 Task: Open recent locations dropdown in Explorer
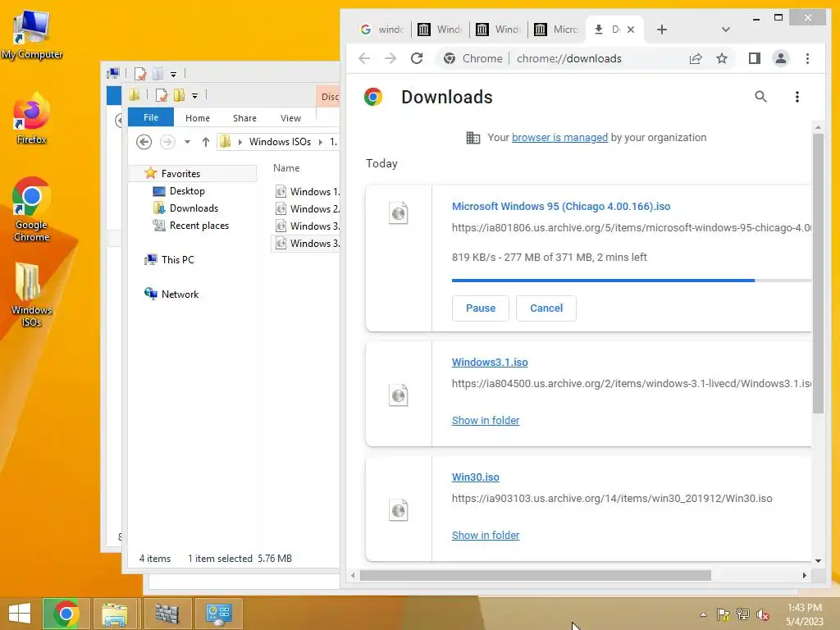pos(188,142)
